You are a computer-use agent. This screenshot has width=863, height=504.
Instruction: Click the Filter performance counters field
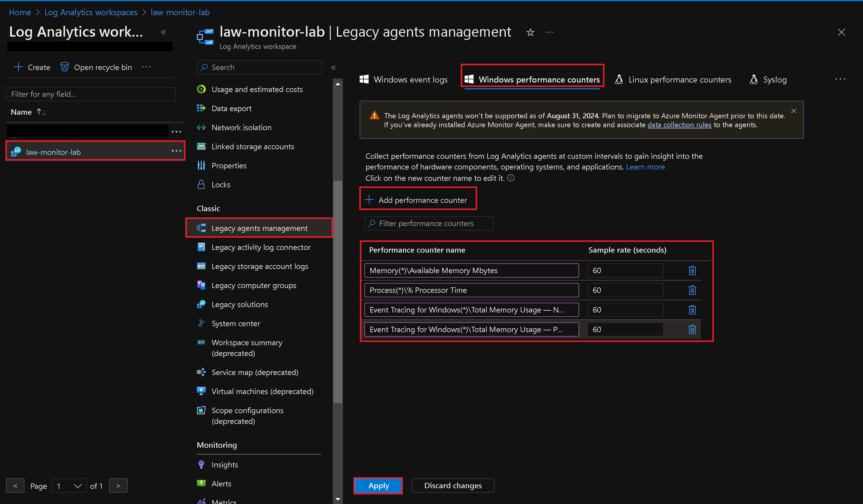428,223
